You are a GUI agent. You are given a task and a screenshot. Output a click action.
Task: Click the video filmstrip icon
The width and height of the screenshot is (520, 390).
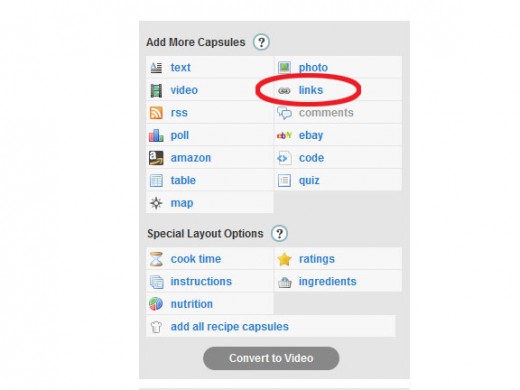[x=156, y=90]
